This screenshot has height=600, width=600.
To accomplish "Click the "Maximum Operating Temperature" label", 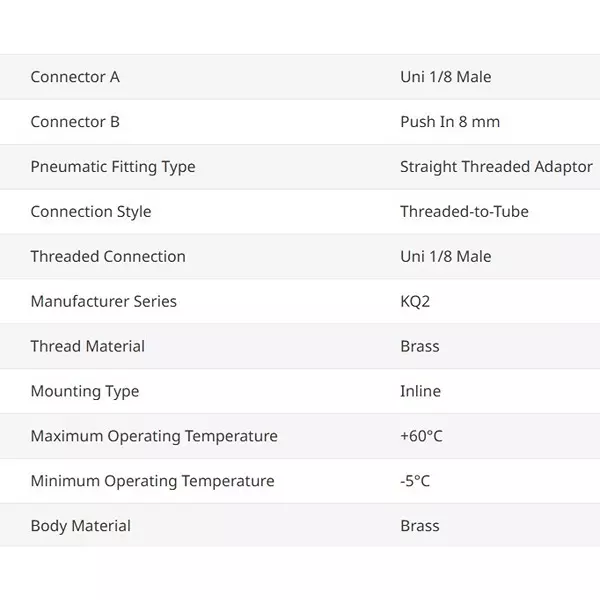I will tap(154, 437).
